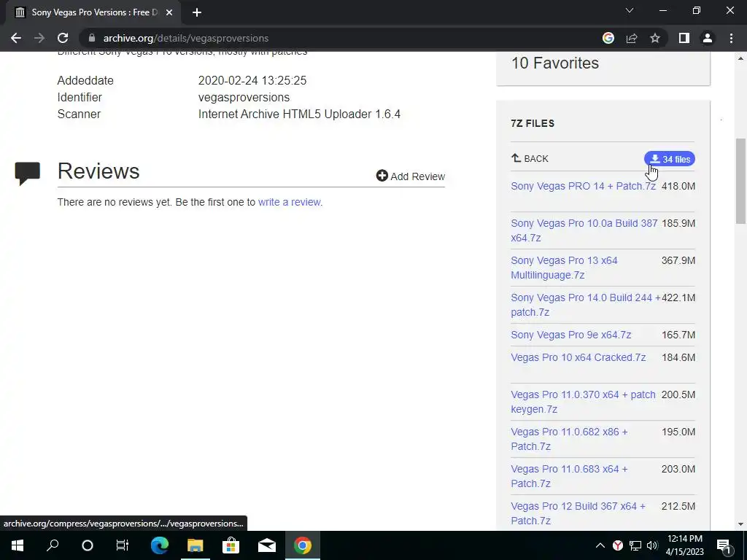Open the Chrome profile icon
Image resolution: width=747 pixels, height=560 pixels.
[708, 38]
